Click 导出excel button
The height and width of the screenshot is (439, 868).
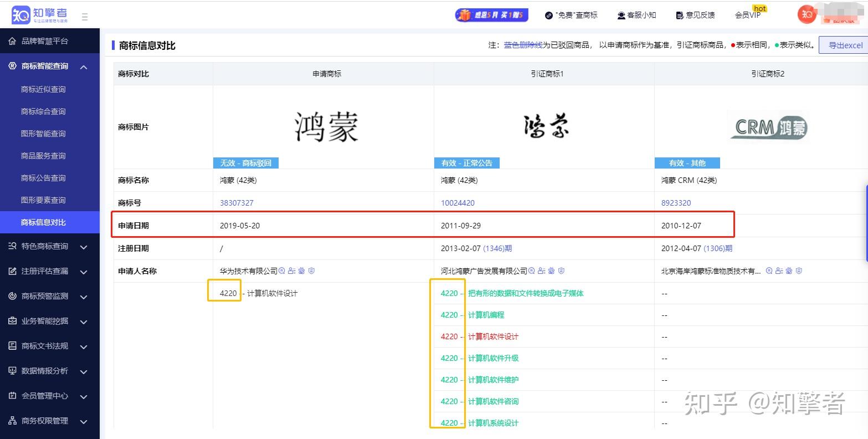click(x=845, y=45)
